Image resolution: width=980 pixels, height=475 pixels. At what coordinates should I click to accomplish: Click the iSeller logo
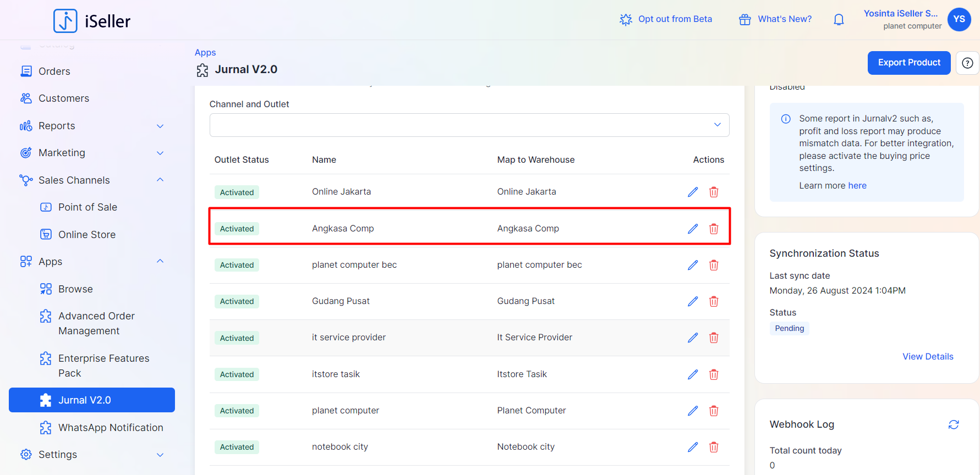click(x=92, y=21)
